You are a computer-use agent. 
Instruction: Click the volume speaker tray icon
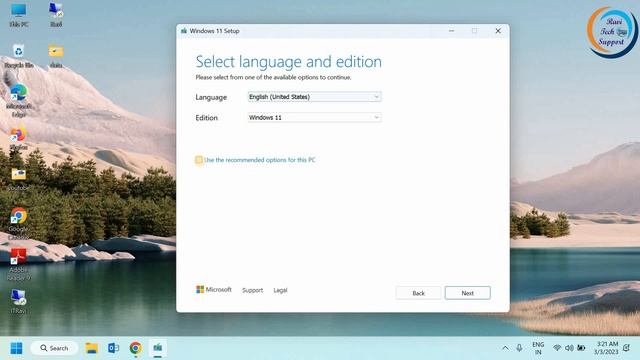point(569,348)
